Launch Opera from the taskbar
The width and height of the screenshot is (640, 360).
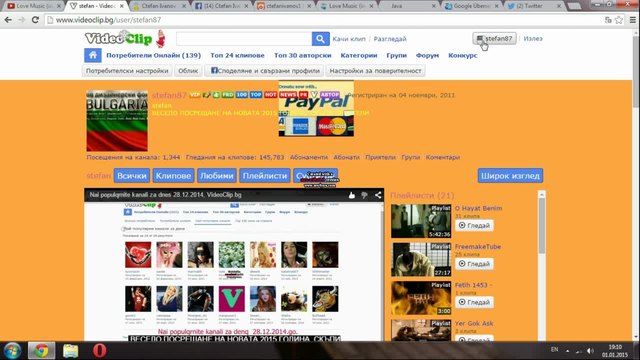point(99,351)
